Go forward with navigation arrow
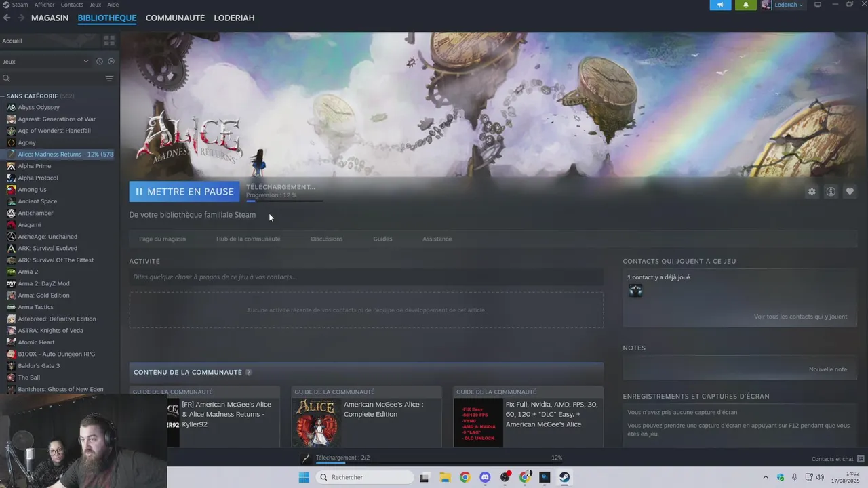This screenshot has height=488, width=868. (21, 18)
